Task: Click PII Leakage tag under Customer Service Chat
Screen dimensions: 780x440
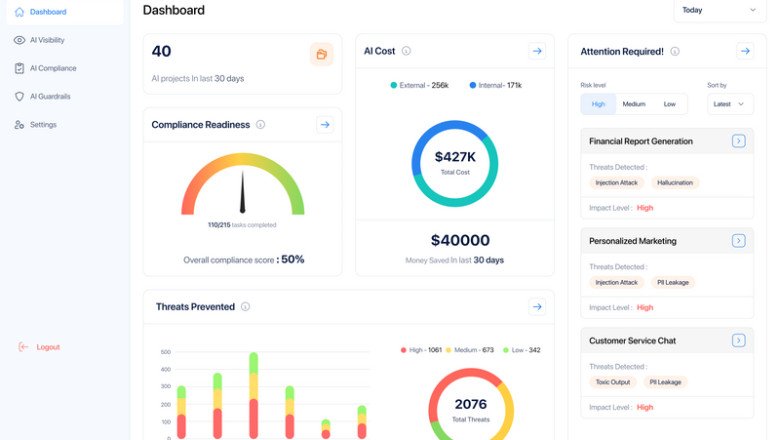Action: 665,382
